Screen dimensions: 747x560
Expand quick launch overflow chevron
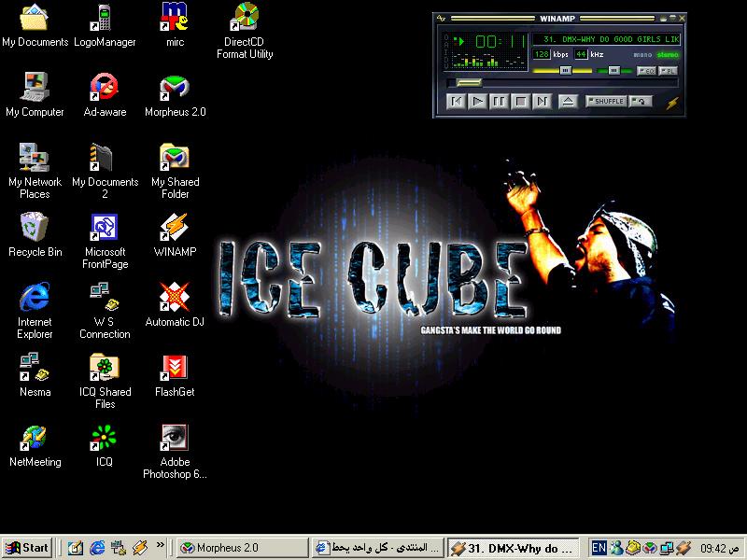coord(160,544)
